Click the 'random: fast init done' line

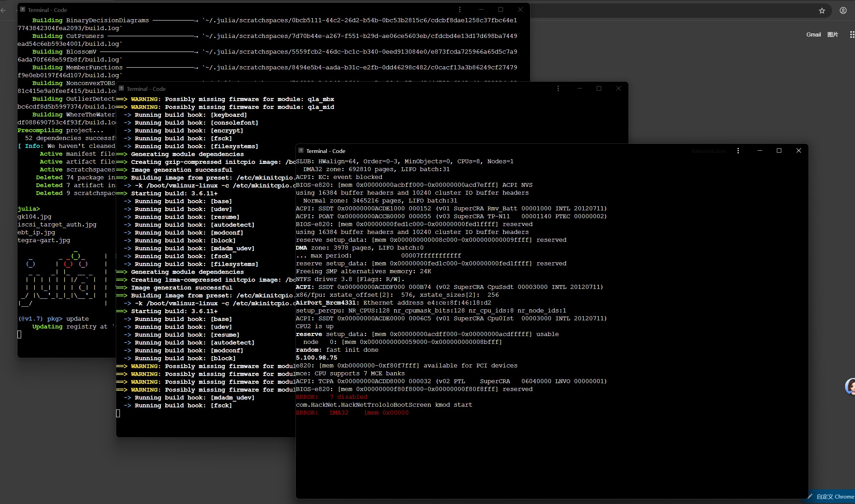click(x=337, y=350)
